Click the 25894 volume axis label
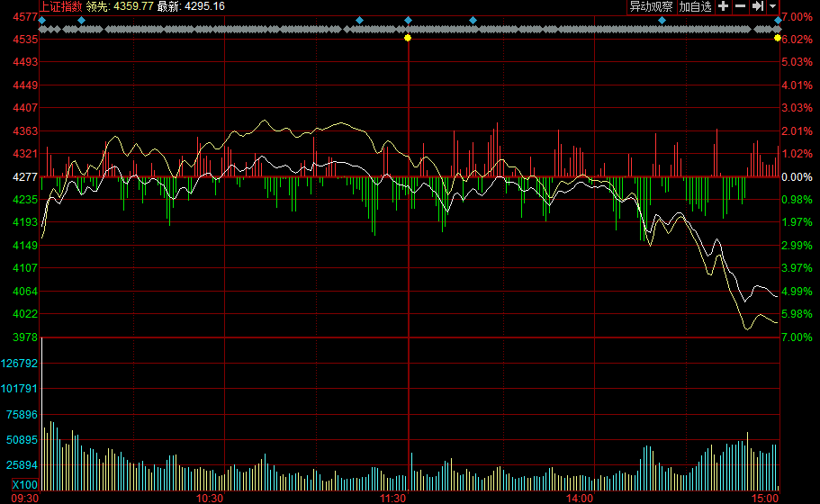 [x=22, y=464]
